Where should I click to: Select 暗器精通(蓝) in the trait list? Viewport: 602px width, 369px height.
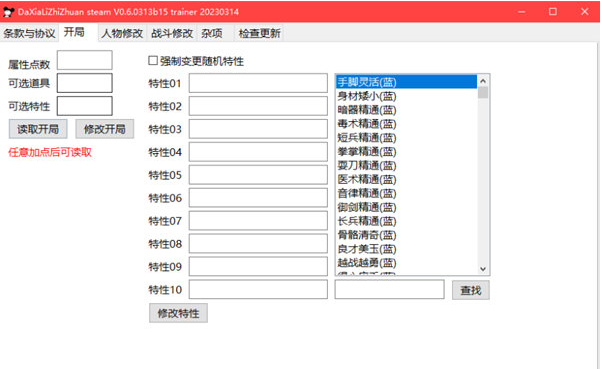[x=406, y=110]
